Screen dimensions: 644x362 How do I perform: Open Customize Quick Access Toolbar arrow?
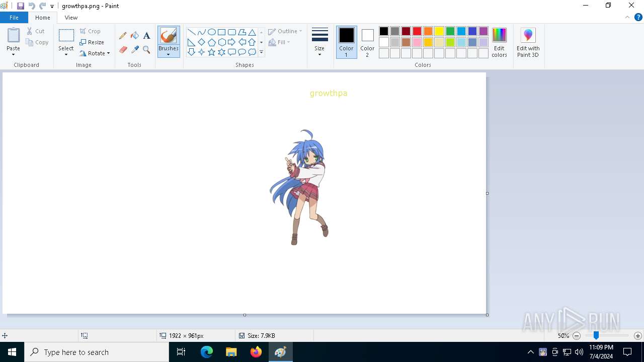pyautogui.click(x=52, y=7)
